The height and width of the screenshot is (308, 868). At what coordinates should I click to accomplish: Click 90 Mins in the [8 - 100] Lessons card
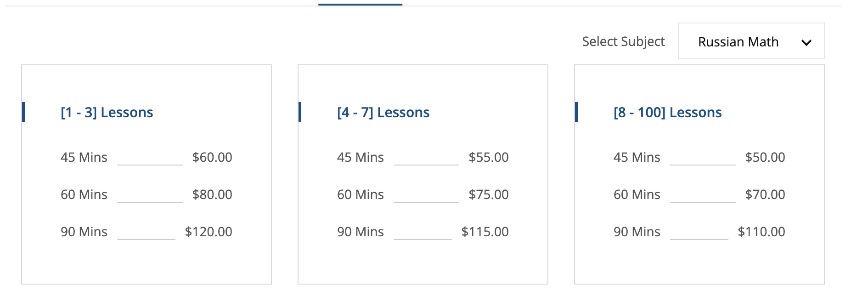(637, 232)
